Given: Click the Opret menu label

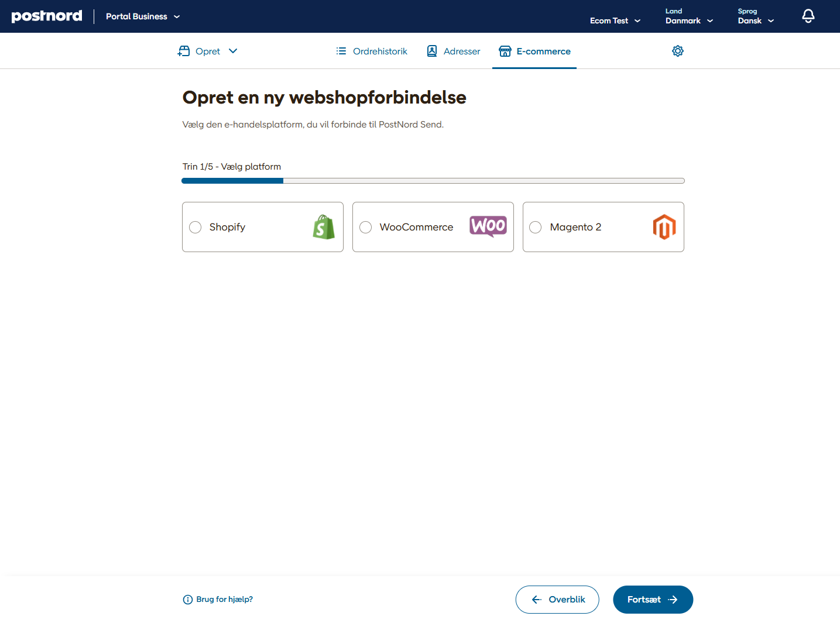Looking at the screenshot, I should point(208,51).
